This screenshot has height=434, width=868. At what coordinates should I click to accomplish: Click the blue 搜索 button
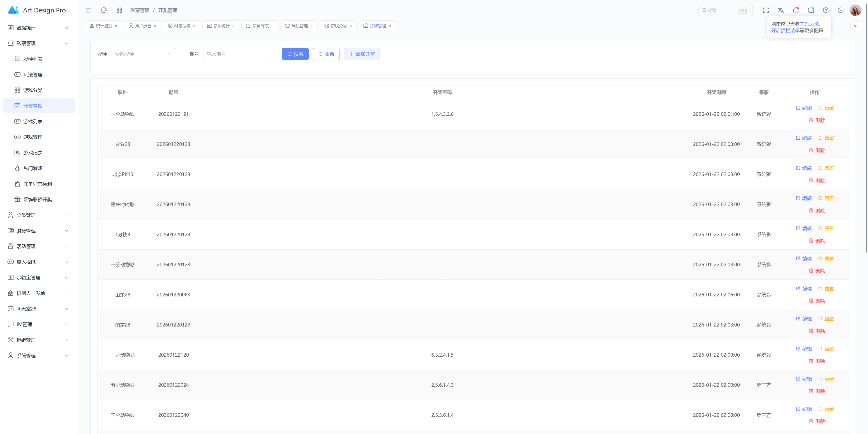pyautogui.click(x=295, y=54)
